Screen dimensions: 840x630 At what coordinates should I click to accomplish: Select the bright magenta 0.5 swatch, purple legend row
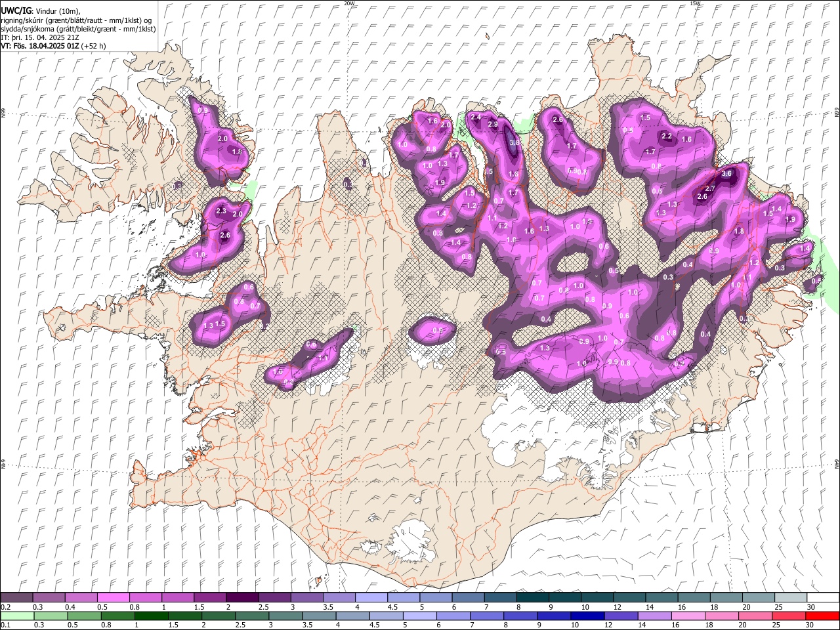tap(114, 598)
